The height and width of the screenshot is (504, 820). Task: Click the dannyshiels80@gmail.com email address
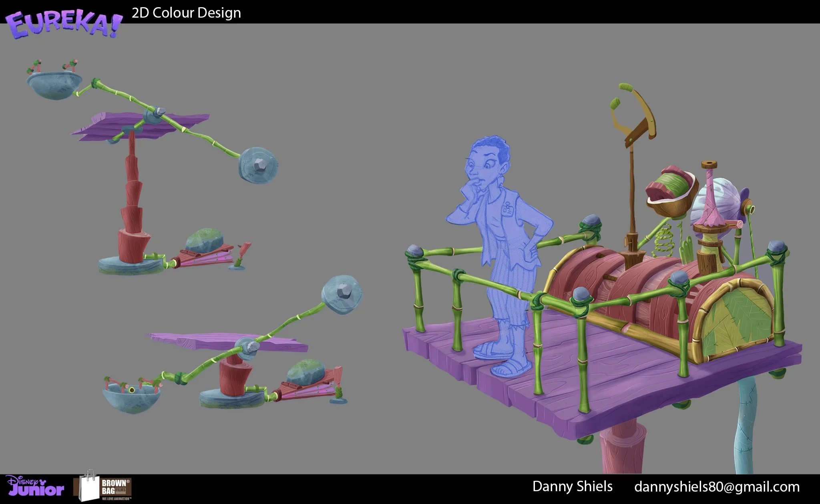point(717,487)
